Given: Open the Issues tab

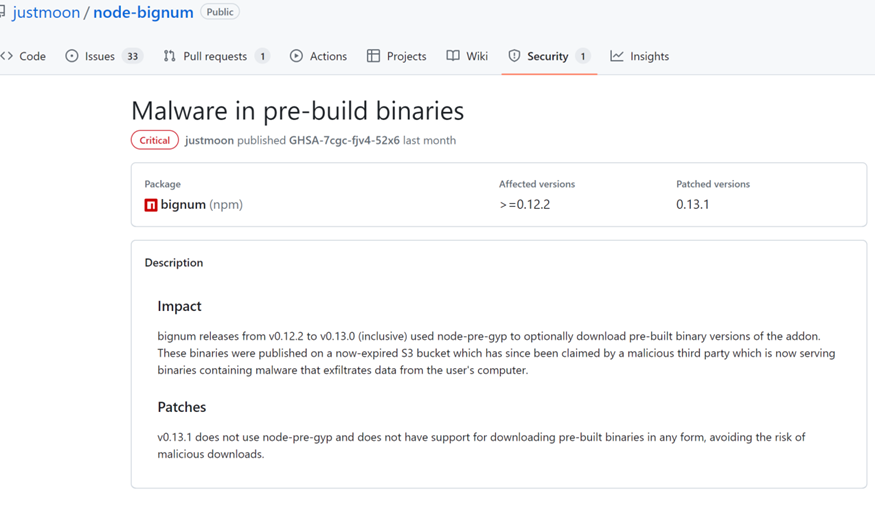Looking at the screenshot, I should [x=99, y=56].
